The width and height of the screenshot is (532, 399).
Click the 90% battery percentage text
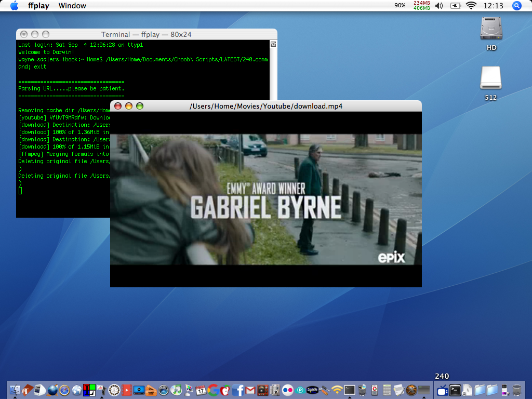click(400, 5)
